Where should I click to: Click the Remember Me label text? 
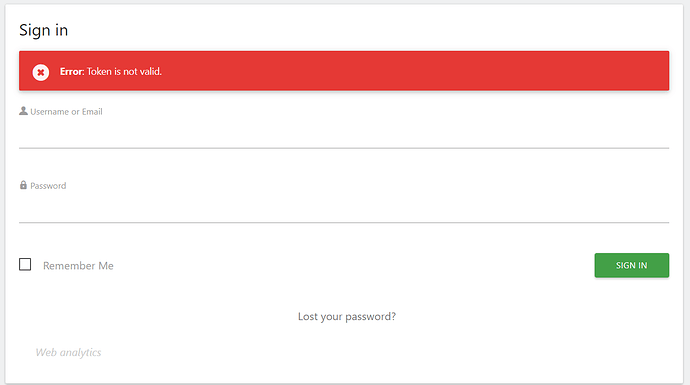(x=78, y=266)
